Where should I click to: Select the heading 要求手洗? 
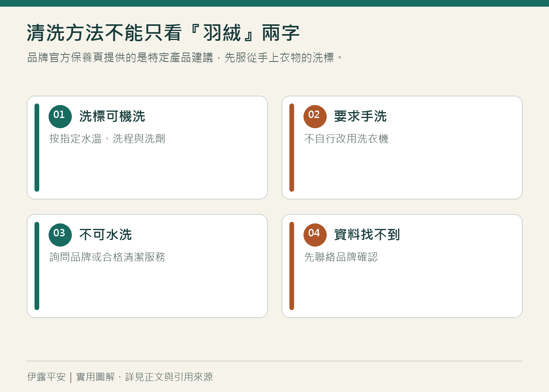pos(360,116)
